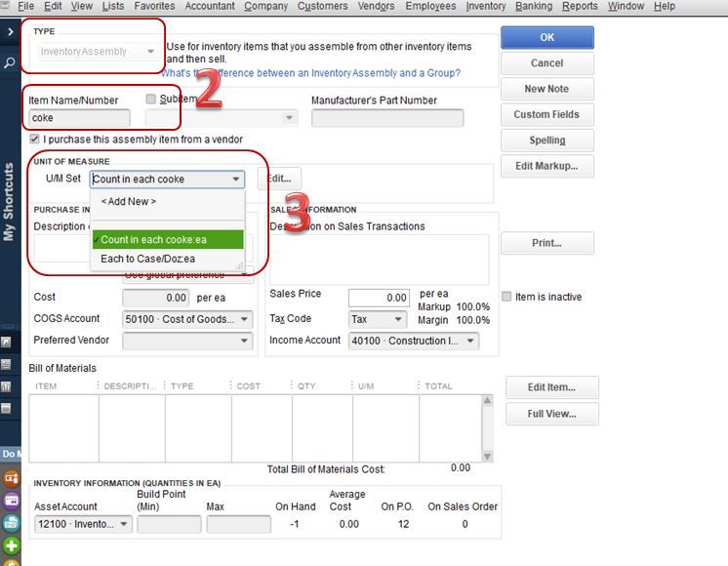This screenshot has height=566, width=728.
Task: Click the Build Point Min field
Action: 169,524
